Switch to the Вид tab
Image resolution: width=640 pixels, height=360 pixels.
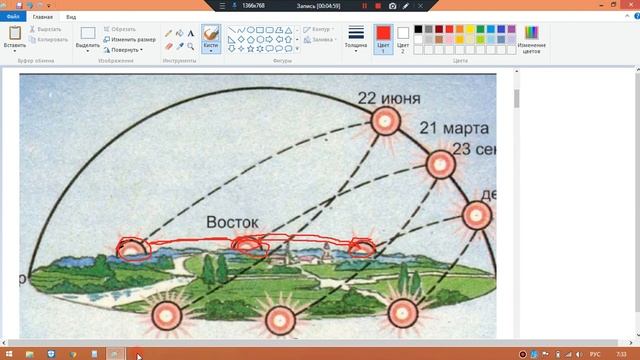pyautogui.click(x=71, y=17)
